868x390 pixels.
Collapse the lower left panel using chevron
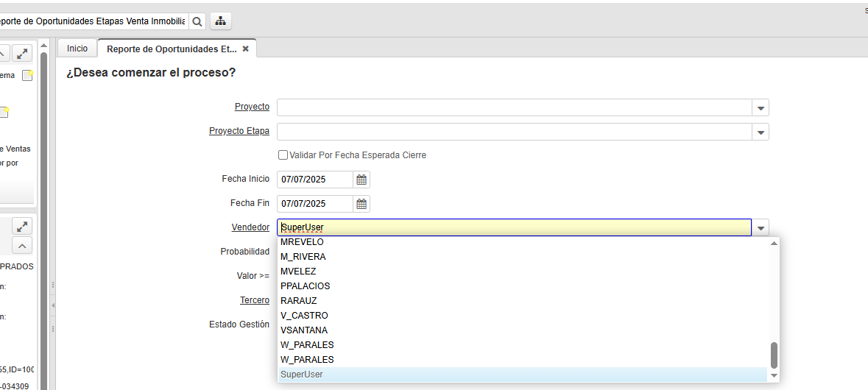(x=23, y=246)
